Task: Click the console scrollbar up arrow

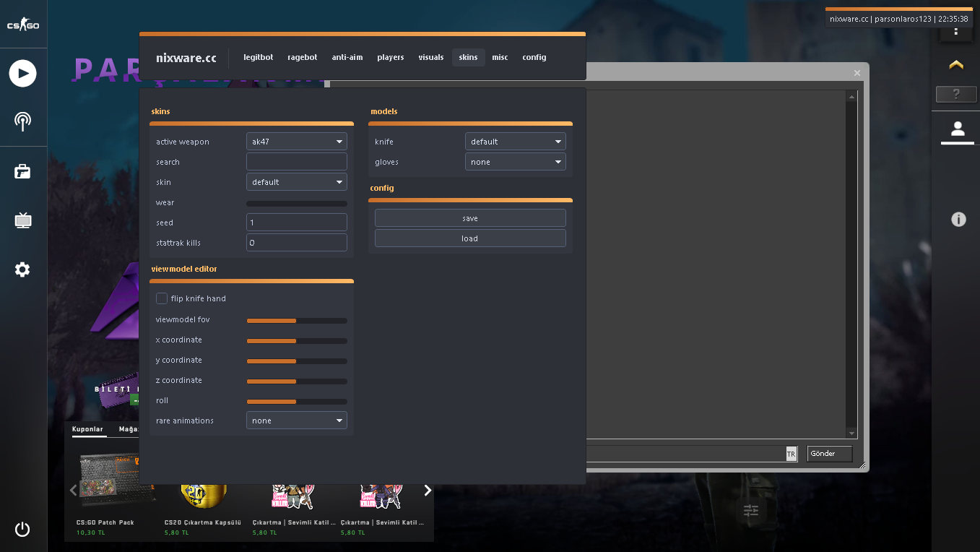Action: tap(852, 96)
